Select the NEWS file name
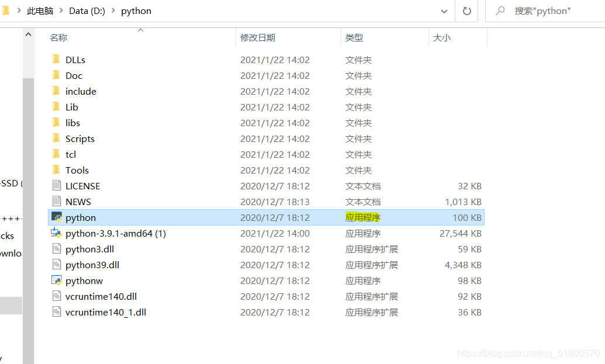This screenshot has height=364, width=605. 78,202
